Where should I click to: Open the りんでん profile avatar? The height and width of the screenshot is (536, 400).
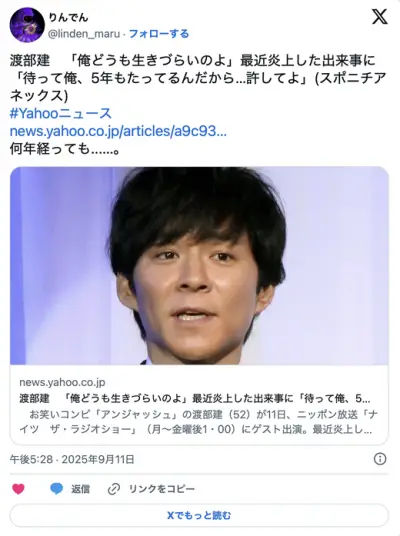click(x=27, y=25)
